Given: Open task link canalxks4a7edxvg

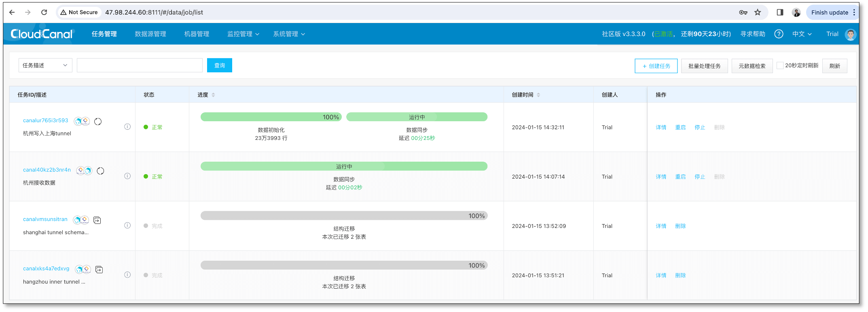Looking at the screenshot, I should (x=46, y=268).
